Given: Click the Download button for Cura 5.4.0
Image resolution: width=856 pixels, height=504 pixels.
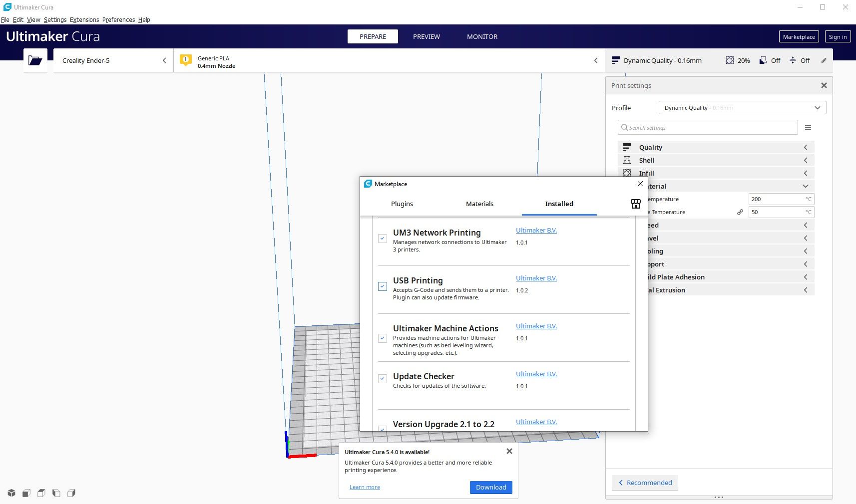Looking at the screenshot, I should [490, 487].
